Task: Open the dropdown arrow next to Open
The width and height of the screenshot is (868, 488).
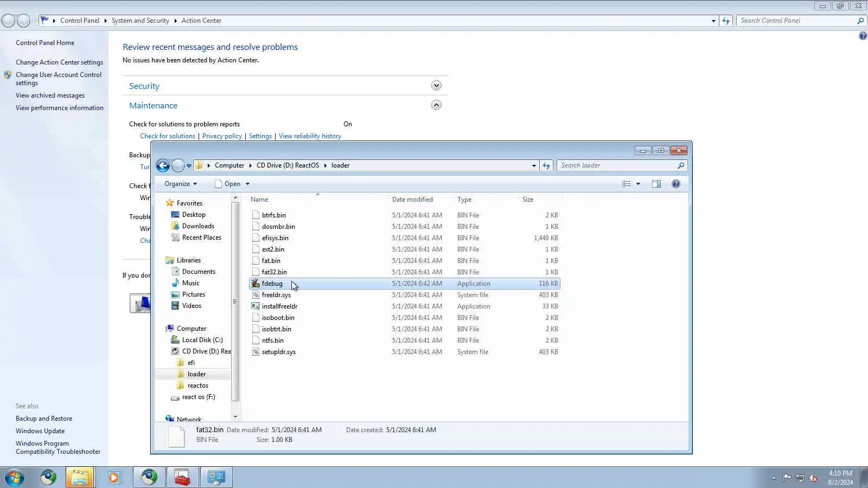Action: (247, 184)
